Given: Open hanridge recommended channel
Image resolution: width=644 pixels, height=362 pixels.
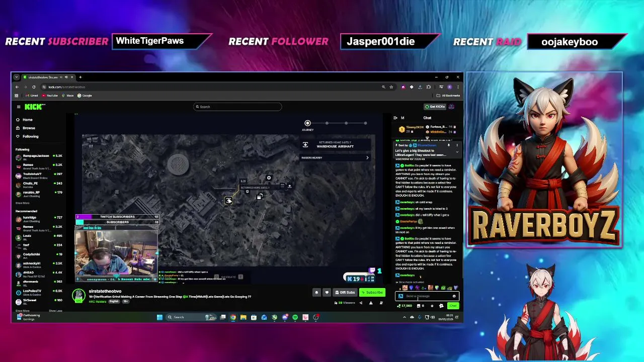Looking at the screenshot, I should (x=39, y=218).
